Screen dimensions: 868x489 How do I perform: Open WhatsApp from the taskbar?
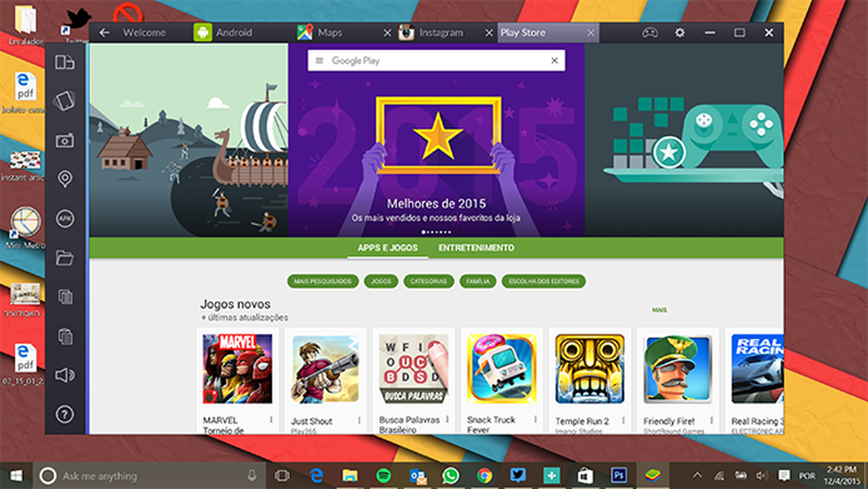pos(451,475)
